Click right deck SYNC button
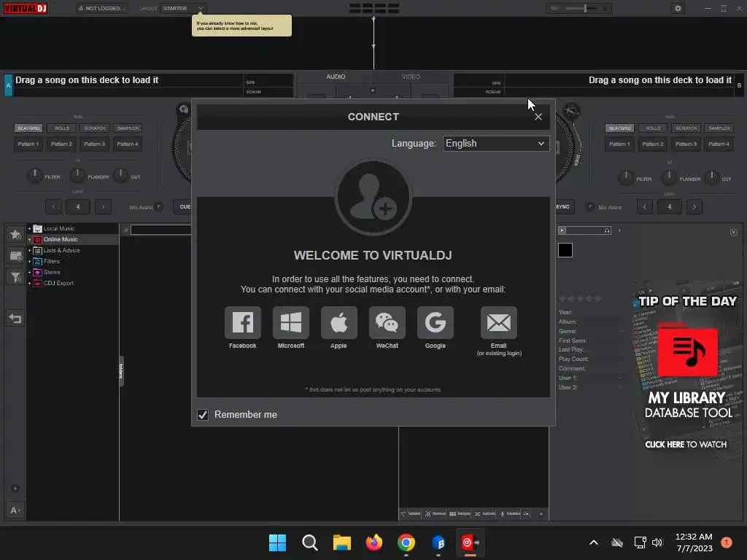Viewport: 747px width, 560px height. pyautogui.click(x=564, y=206)
